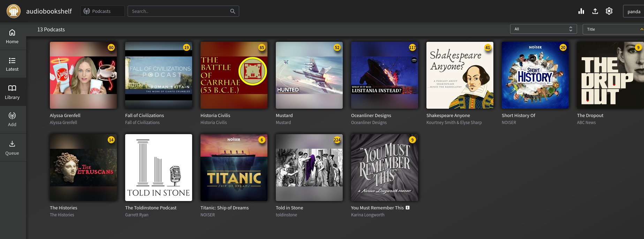Click episode count badge 20

coord(563,47)
